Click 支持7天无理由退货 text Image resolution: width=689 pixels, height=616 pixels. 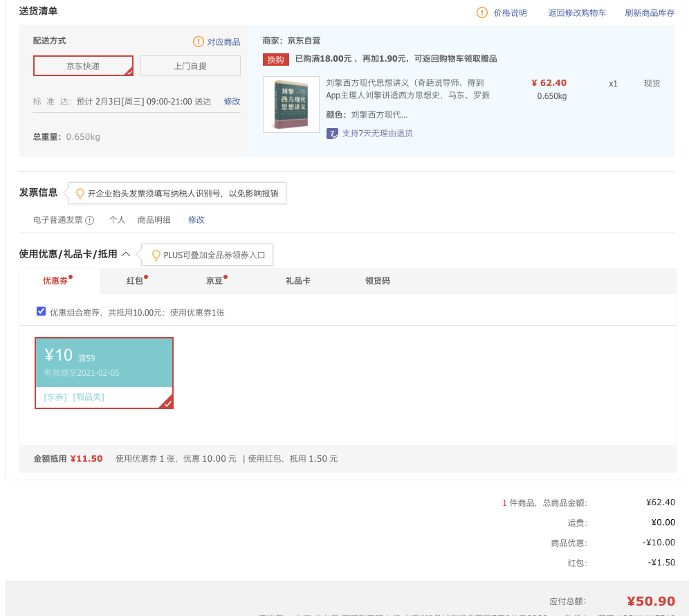pos(377,133)
